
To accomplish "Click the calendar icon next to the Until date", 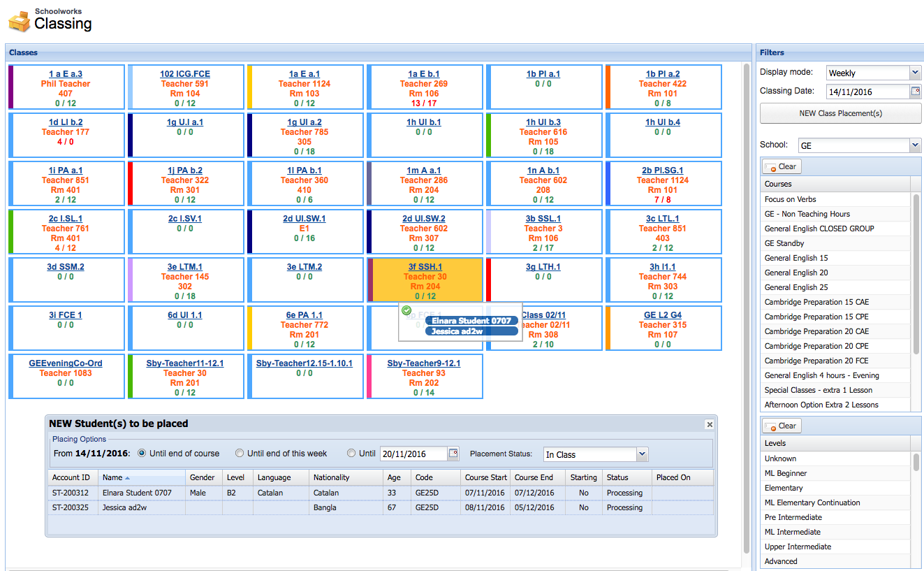I will [454, 453].
